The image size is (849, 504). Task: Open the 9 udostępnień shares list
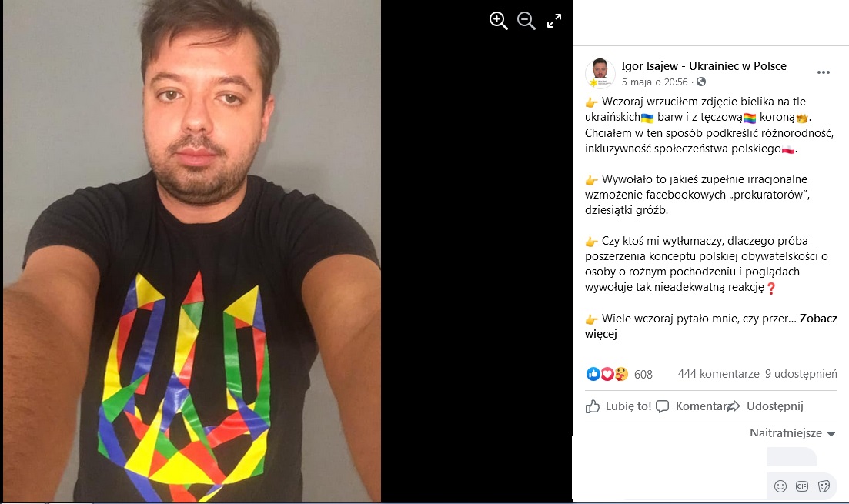coord(801,375)
